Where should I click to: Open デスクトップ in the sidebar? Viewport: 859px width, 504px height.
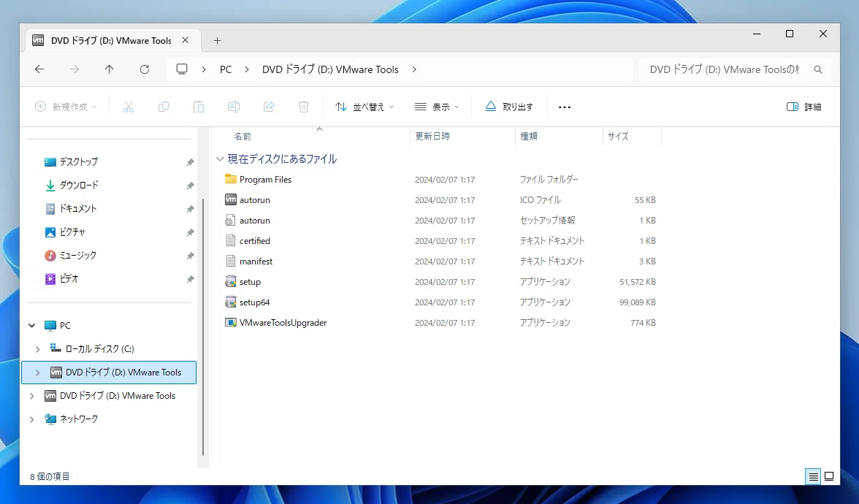point(78,162)
